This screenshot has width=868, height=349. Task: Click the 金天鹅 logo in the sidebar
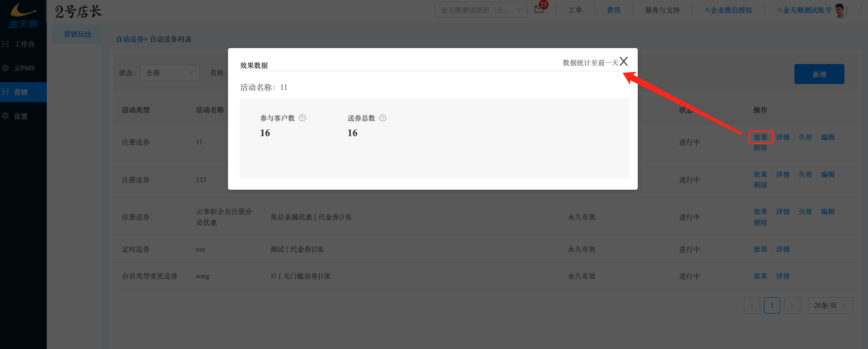[x=23, y=15]
